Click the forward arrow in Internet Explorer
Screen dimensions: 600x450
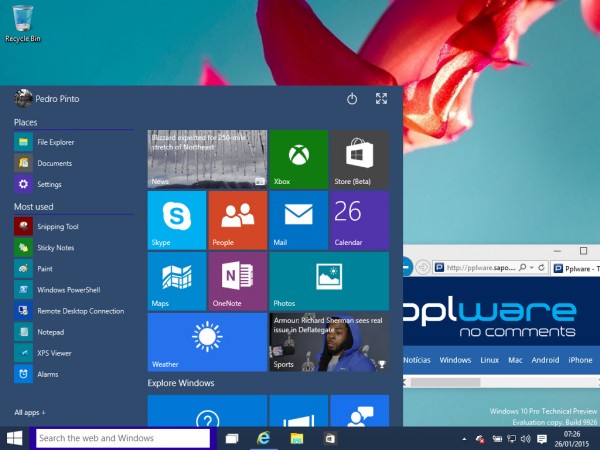click(422, 267)
